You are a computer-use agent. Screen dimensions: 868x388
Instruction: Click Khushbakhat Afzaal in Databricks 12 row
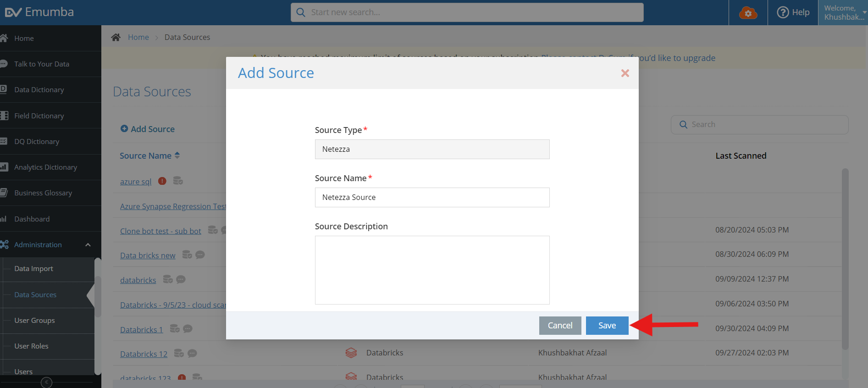pos(572,353)
